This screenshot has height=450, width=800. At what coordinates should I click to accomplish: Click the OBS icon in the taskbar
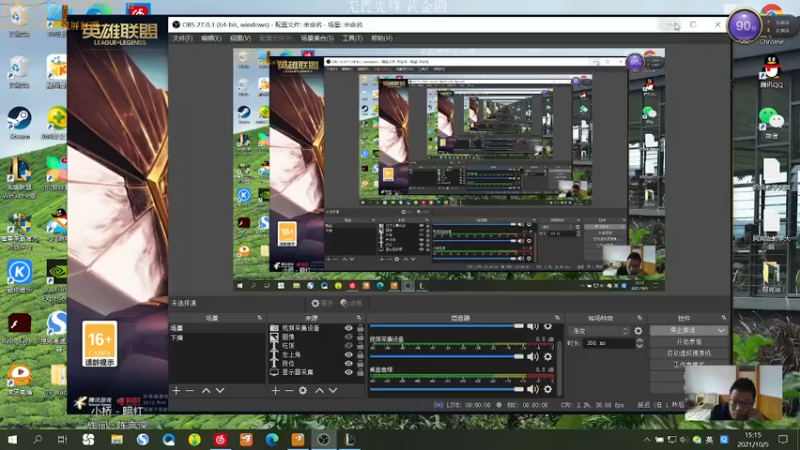pyautogui.click(x=323, y=439)
